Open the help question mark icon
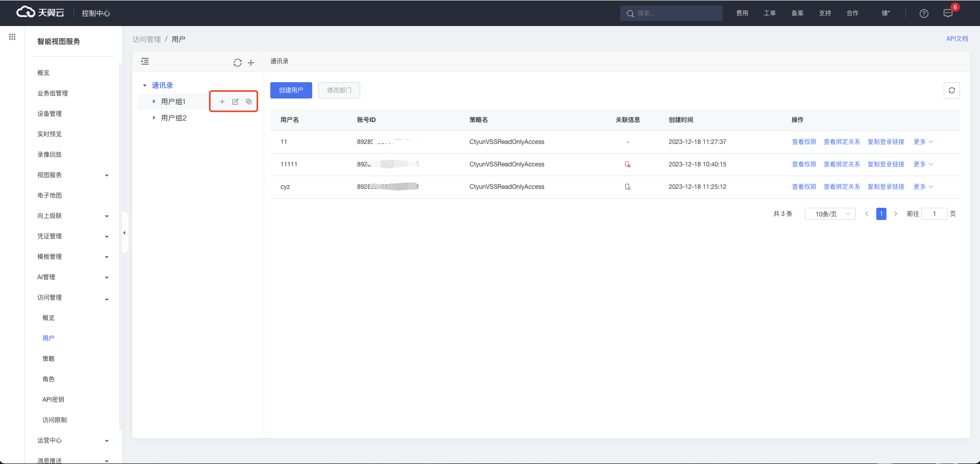980x464 pixels. [924, 13]
